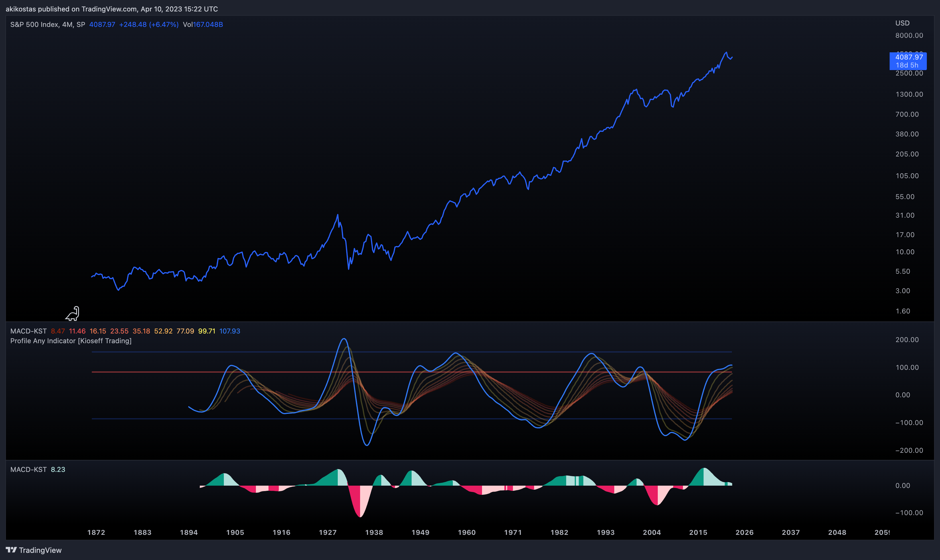
Task: Click the histogram value 8.23 in bottom pane
Action: [x=58, y=469]
